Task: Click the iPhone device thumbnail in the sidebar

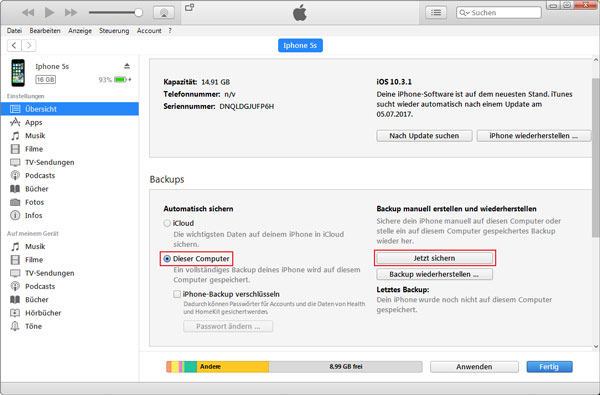Action: (x=18, y=73)
